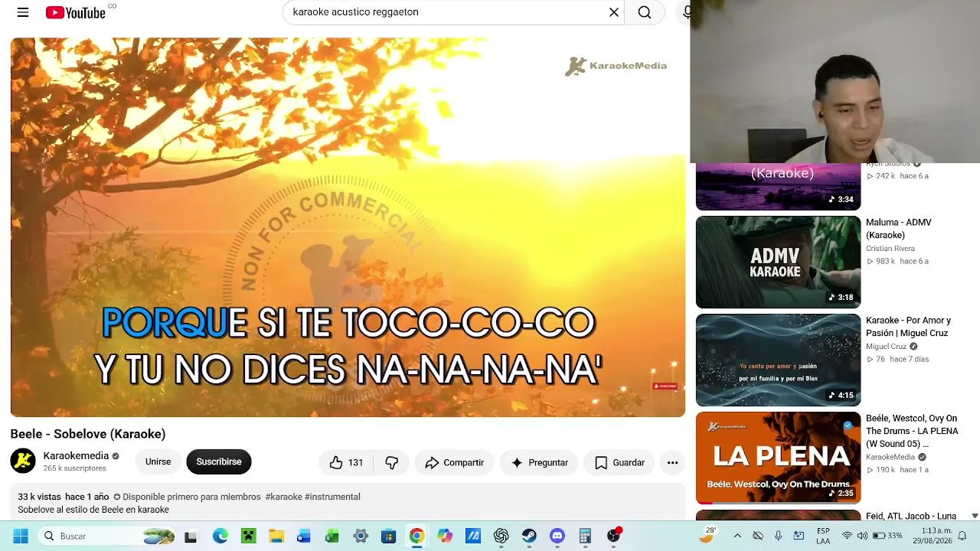Join the channel with Unirse
The width and height of the screenshot is (980, 551).
(158, 461)
